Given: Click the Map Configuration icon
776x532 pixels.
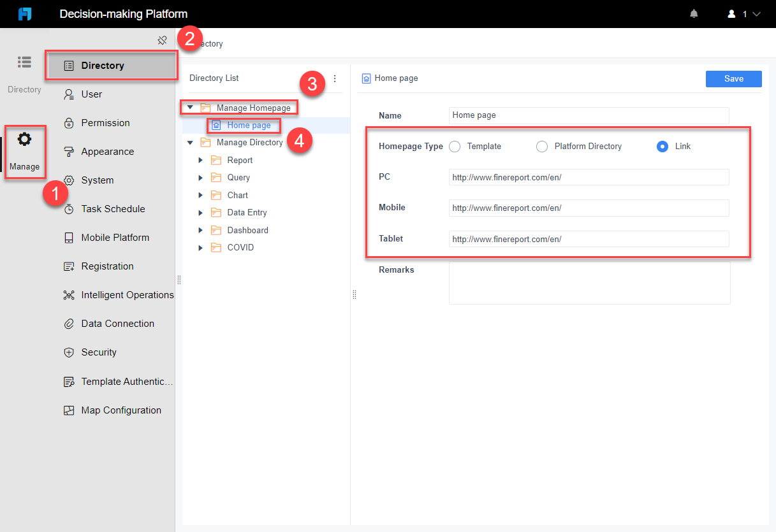Looking at the screenshot, I should click(x=69, y=410).
